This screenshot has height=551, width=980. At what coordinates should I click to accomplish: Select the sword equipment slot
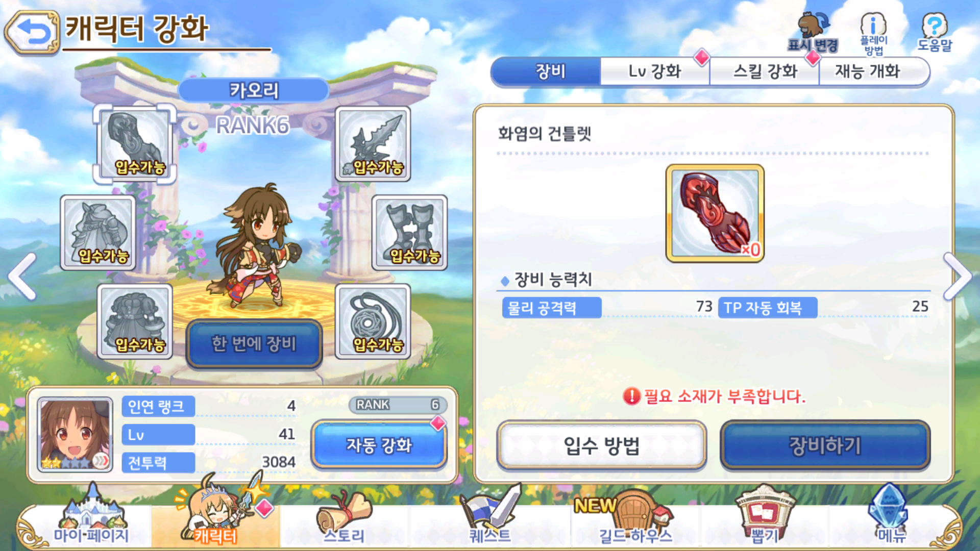click(x=373, y=144)
